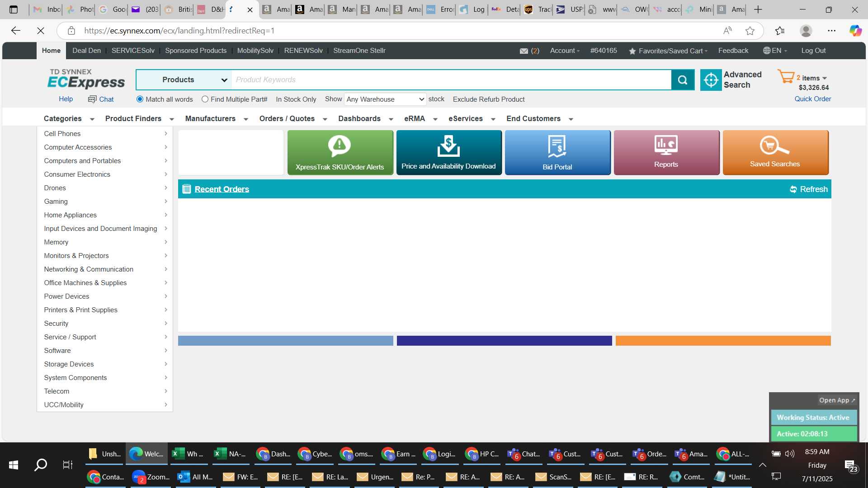The height and width of the screenshot is (488, 868).
Task: Open the shopping cart icon
Action: [786, 76]
